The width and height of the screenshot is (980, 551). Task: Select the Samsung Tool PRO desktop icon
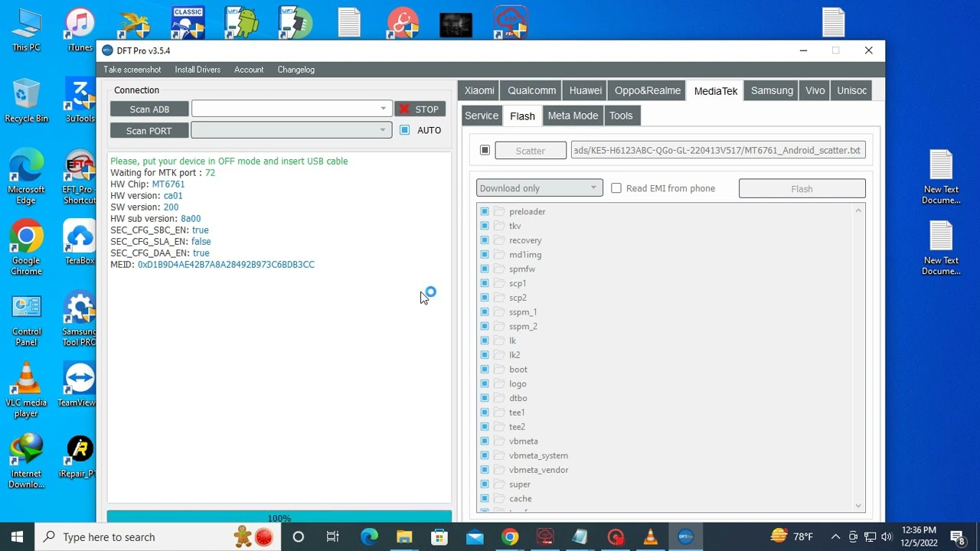(x=80, y=318)
